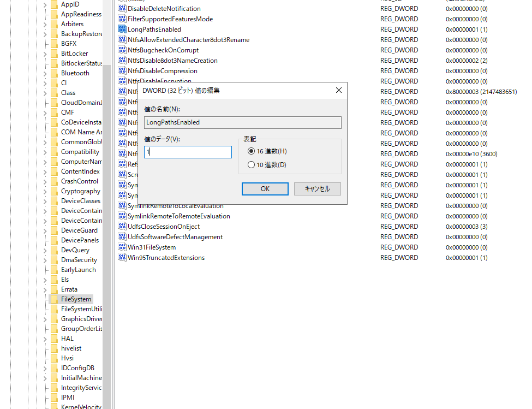Screen dimensions: 532x409
Task: Select the ContentIndex key in the tree
Action: point(80,171)
